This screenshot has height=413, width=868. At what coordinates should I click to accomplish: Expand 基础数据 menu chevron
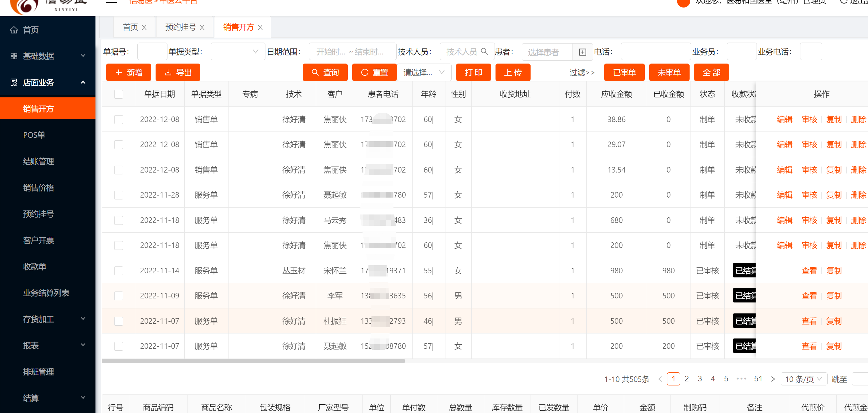pyautogui.click(x=83, y=56)
